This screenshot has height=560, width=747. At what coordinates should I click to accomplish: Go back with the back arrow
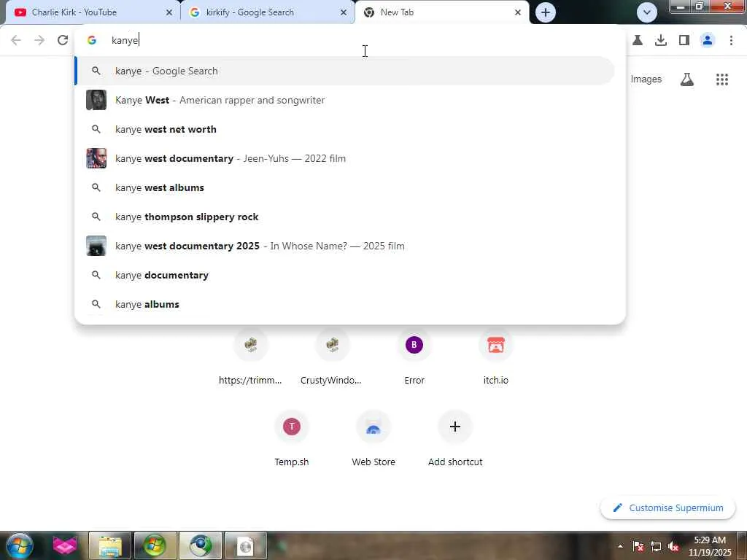tap(16, 40)
